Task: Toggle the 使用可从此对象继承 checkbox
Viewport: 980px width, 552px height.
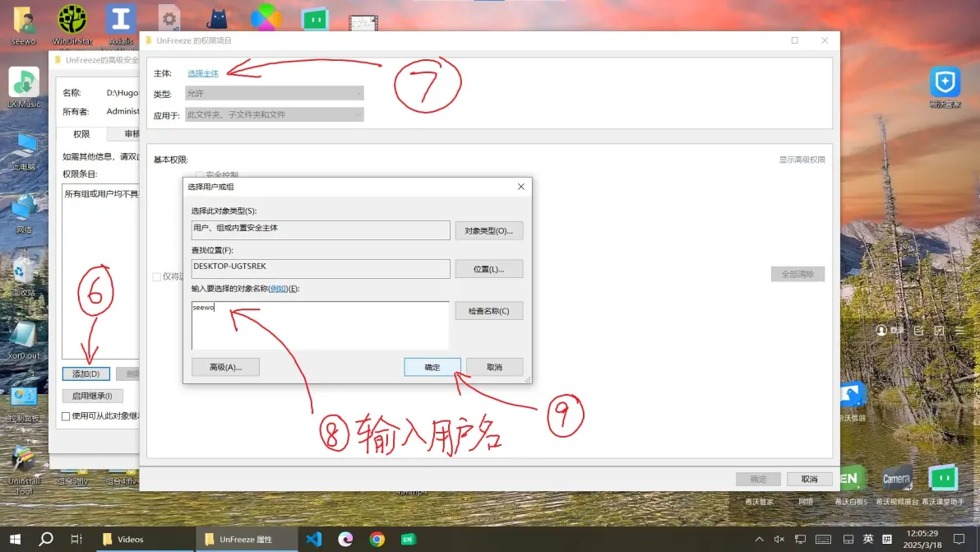Action: [67, 416]
